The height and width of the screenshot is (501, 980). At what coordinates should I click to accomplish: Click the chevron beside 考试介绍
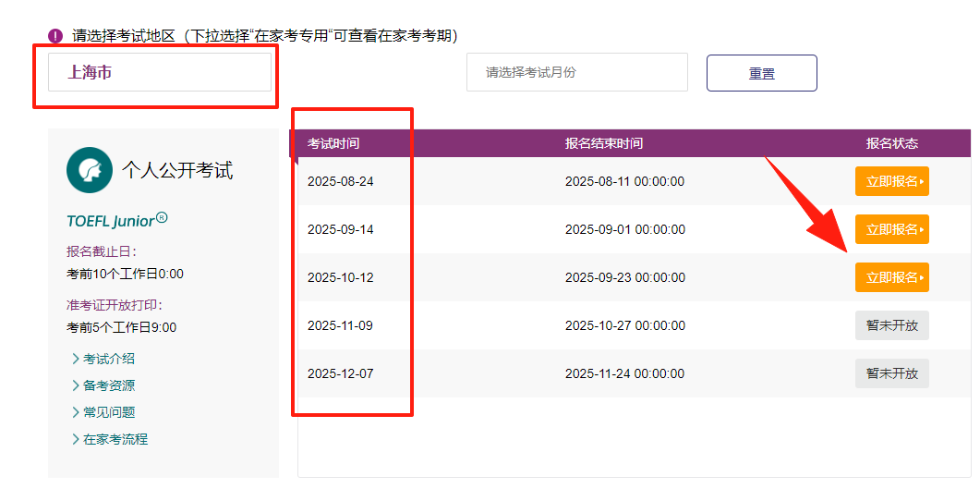pyautogui.click(x=76, y=359)
